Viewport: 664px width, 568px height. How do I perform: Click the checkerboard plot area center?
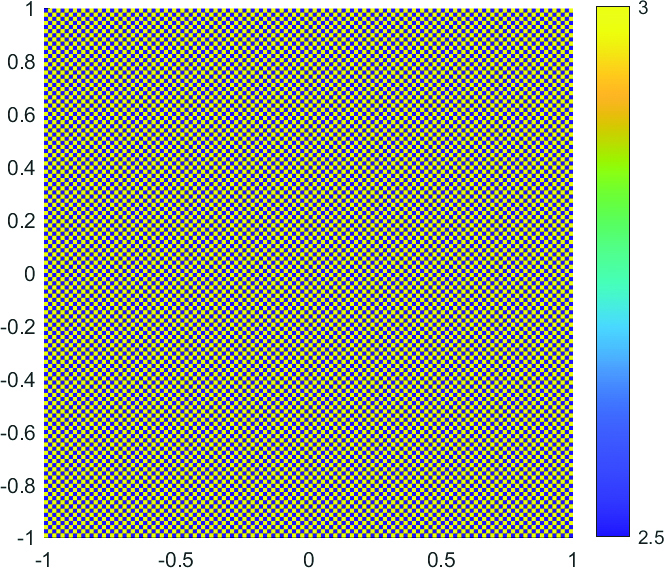308,273
